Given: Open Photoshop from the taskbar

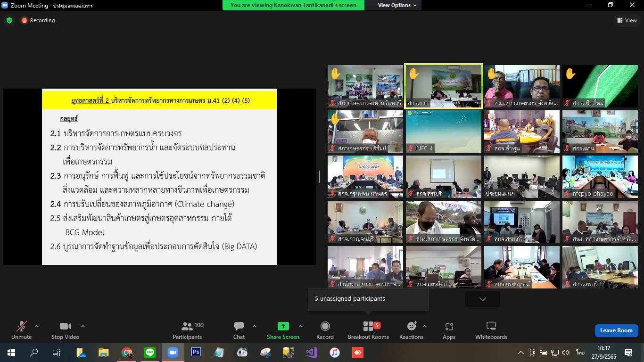Looking at the screenshot, I should tap(196, 352).
